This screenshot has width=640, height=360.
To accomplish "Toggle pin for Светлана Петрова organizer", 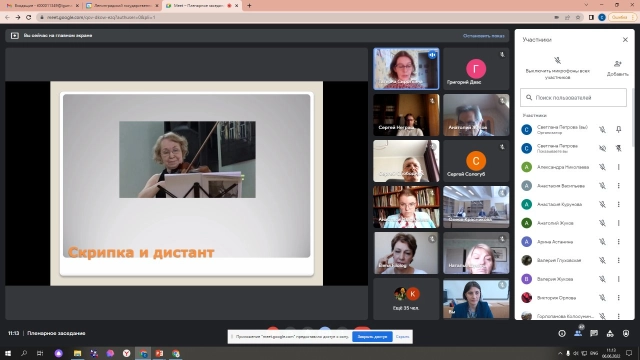I will [618, 129].
